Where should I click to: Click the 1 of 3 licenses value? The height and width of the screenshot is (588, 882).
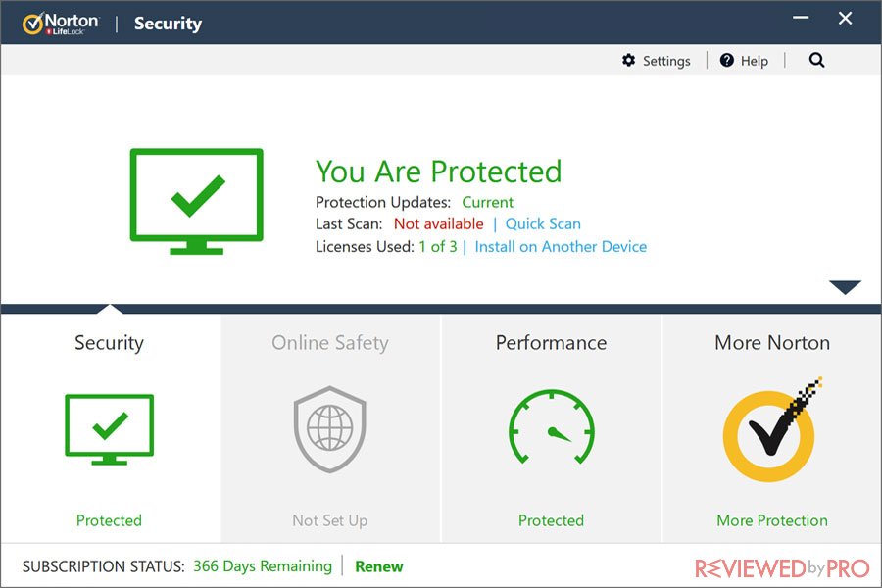(x=438, y=246)
